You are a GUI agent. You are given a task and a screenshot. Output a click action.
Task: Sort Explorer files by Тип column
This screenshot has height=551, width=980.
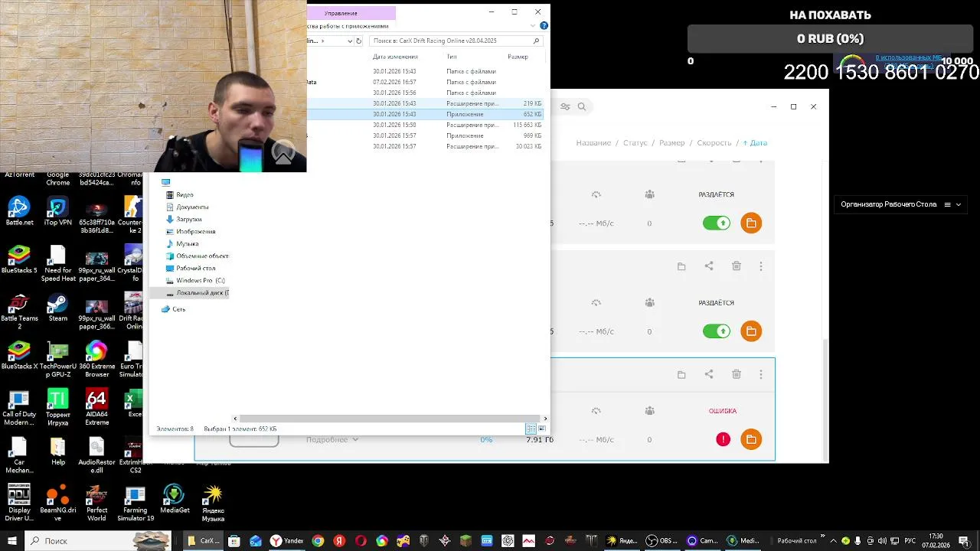pos(452,57)
